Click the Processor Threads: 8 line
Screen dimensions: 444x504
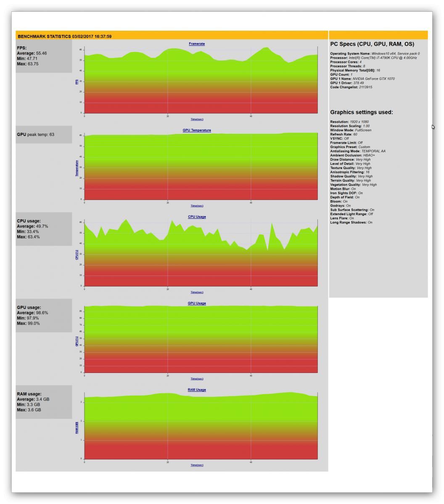(348, 66)
